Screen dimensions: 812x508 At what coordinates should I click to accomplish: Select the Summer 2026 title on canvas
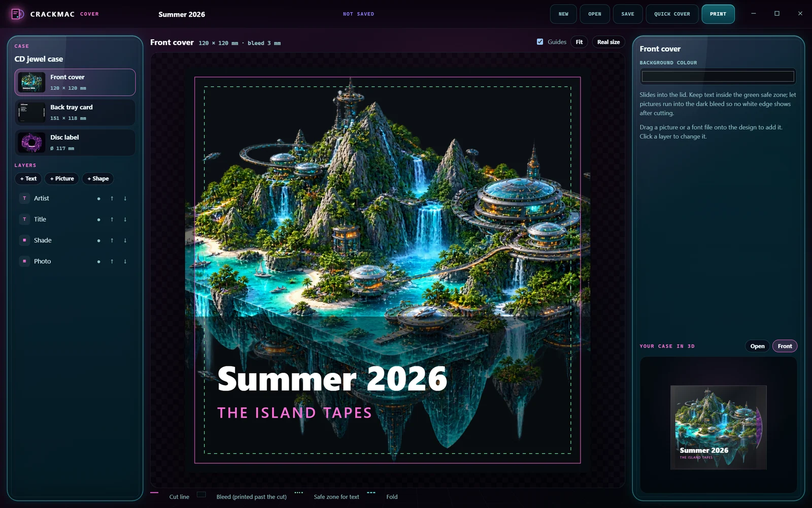coord(332,379)
